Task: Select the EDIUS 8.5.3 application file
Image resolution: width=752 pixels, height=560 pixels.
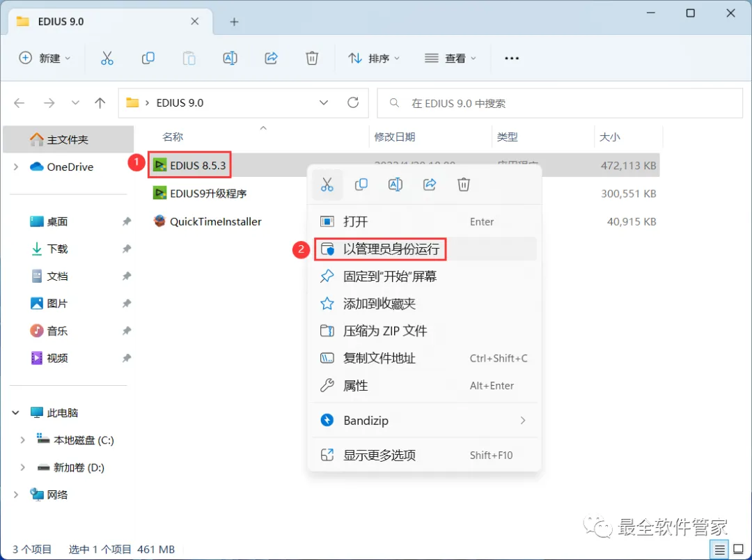Action: pyautogui.click(x=189, y=165)
